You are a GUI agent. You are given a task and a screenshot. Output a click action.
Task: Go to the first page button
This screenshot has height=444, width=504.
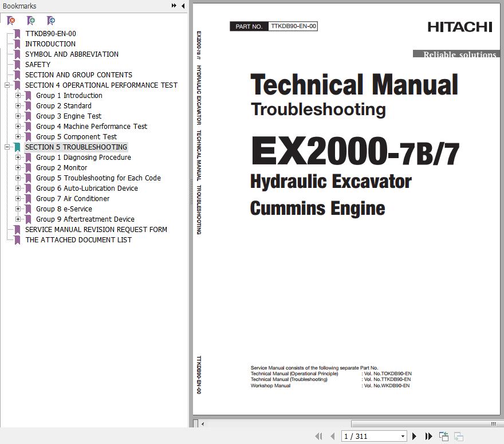318,436
